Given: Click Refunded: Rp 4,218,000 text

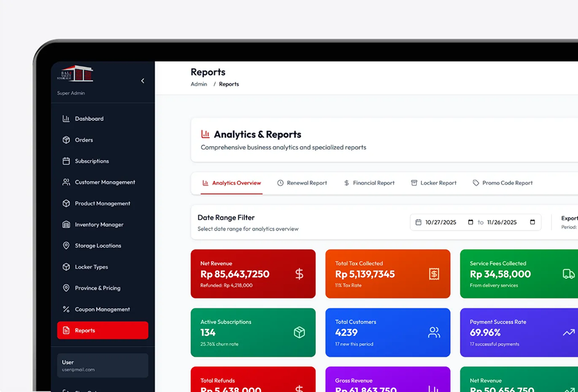Looking at the screenshot, I should click(x=227, y=286).
